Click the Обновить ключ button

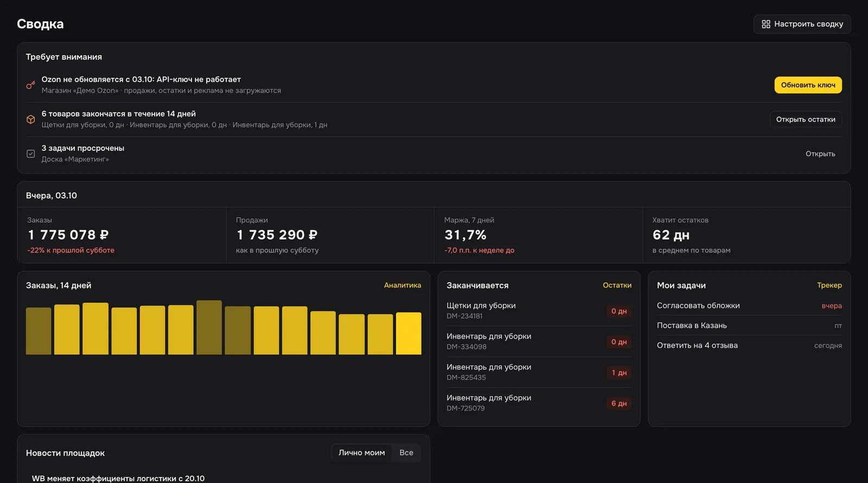click(808, 85)
